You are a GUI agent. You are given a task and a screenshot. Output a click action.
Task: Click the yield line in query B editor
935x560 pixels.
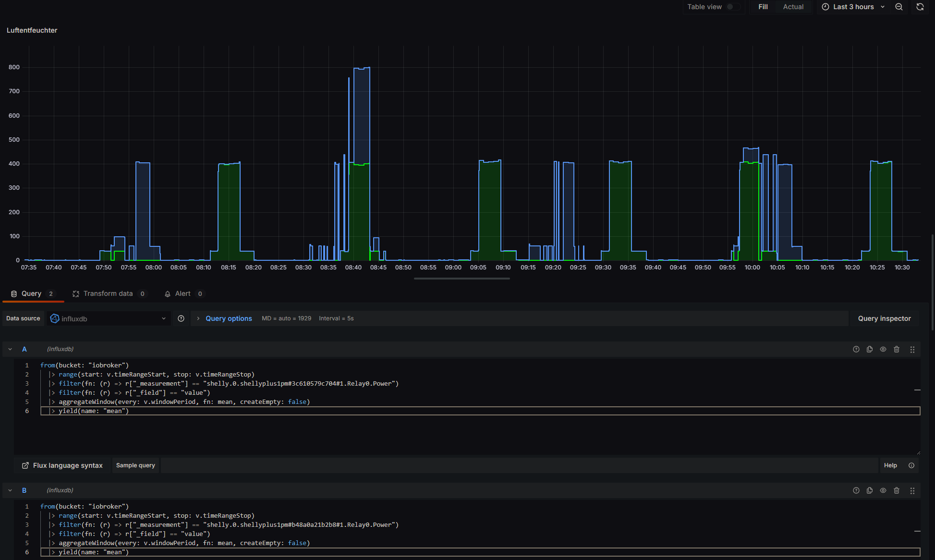coord(480,552)
